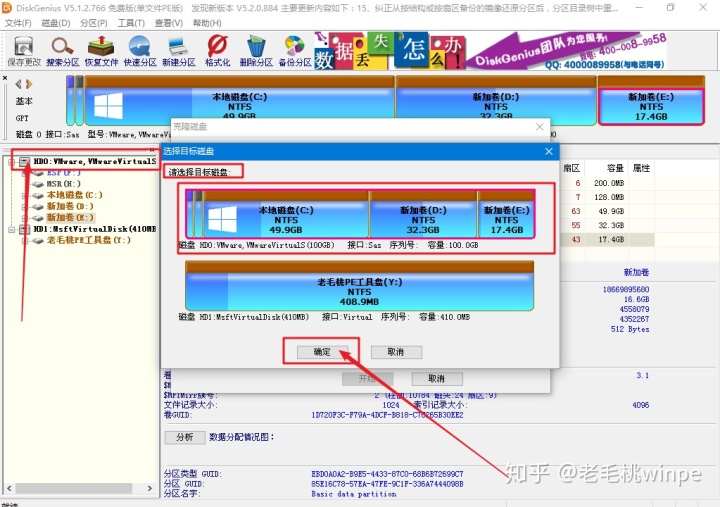
Task: Open Search Partitions (搜索分区) tool
Action: [x=62, y=51]
